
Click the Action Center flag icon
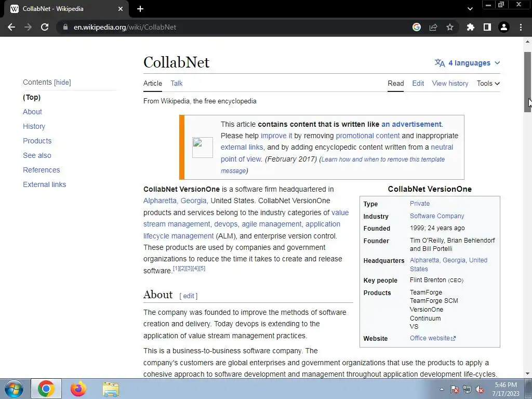[455, 389]
